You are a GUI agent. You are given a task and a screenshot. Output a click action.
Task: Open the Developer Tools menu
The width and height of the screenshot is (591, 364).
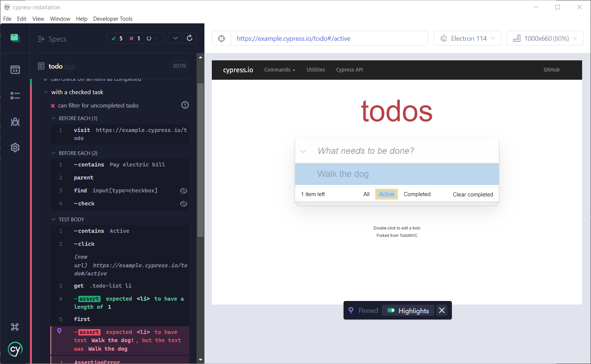tap(112, 19)
